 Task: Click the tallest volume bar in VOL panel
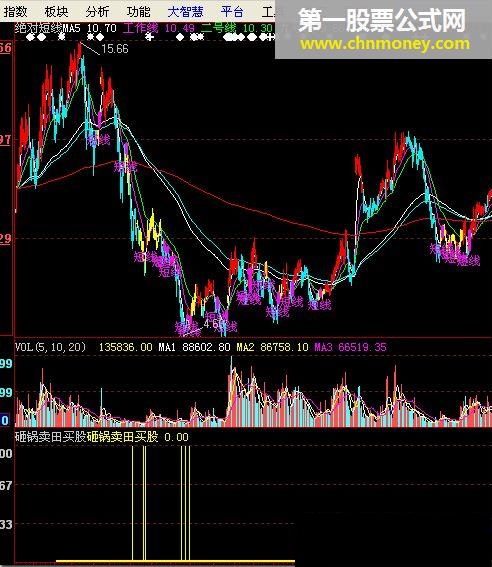[232, 391]
